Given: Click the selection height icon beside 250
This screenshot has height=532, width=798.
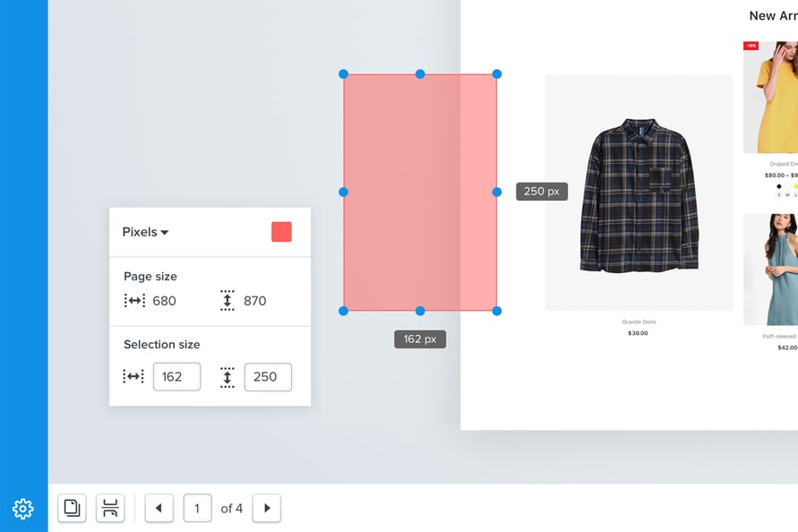Looking at the screenshot, I should pyautogui.click(x=227, y=377).
